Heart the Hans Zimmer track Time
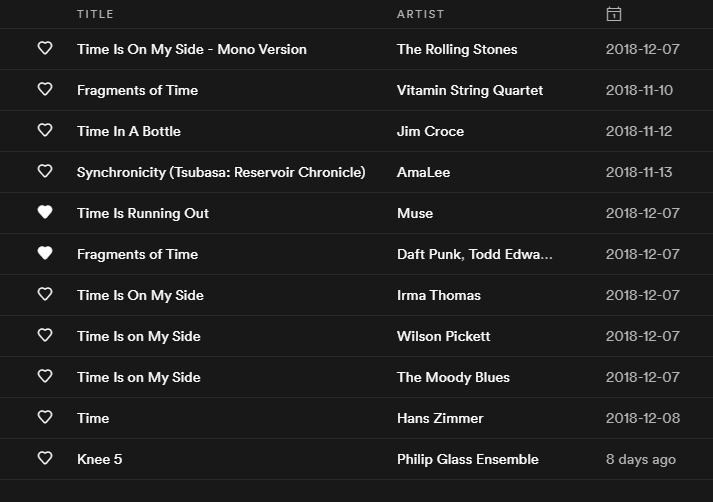The image size is (713, 502). [x=45, y=418]
